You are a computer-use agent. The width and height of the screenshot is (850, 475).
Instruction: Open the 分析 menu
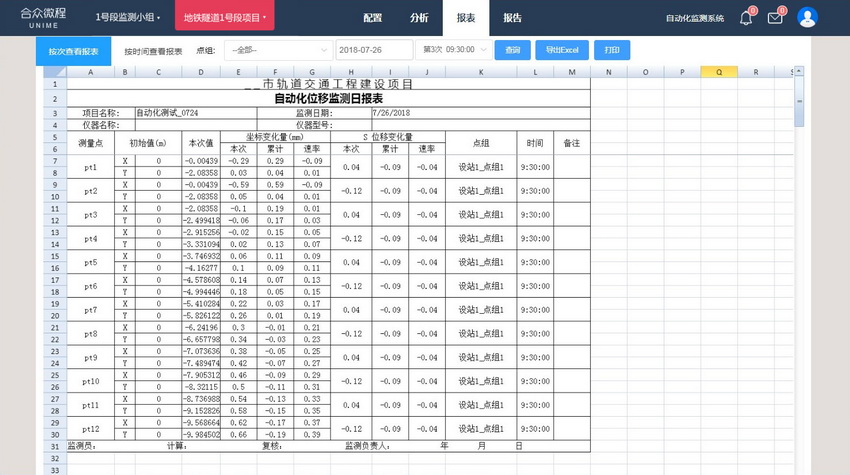point(419,18)
